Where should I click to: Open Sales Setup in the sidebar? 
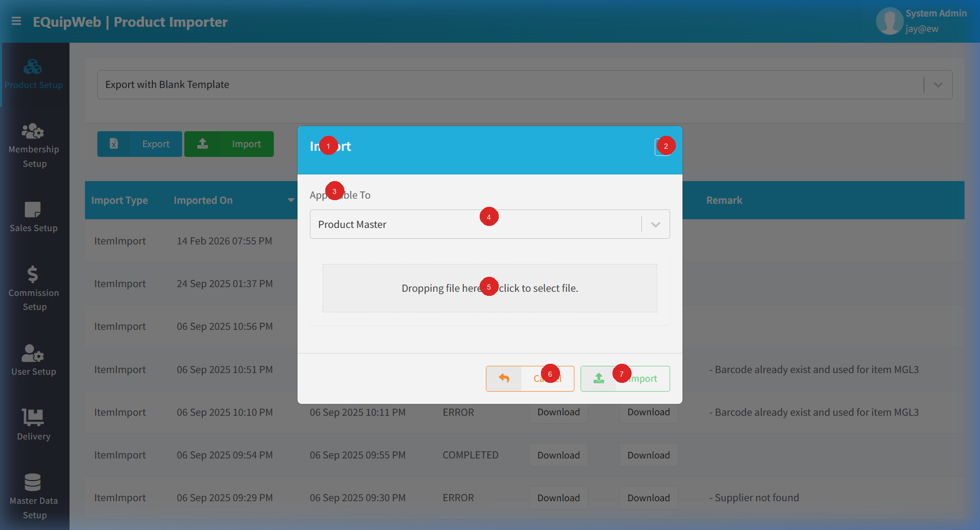pyautogui.click(x=33, y=217)
